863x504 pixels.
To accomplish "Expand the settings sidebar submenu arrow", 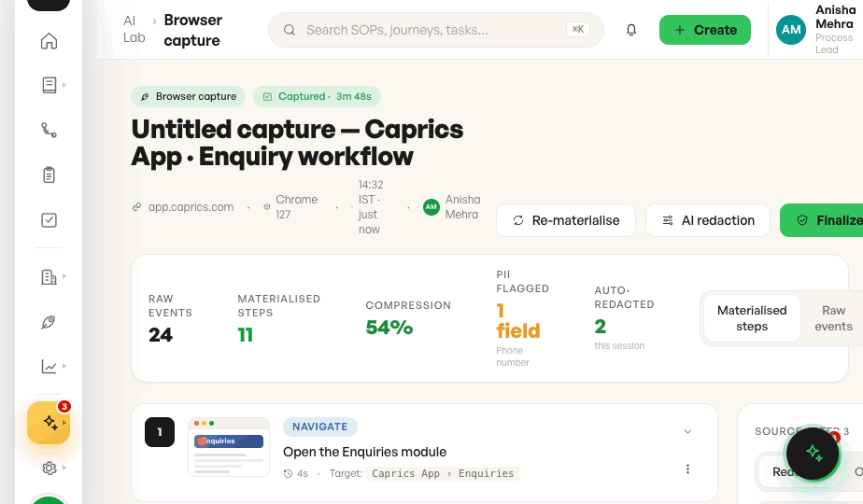I will click(64, 468).
